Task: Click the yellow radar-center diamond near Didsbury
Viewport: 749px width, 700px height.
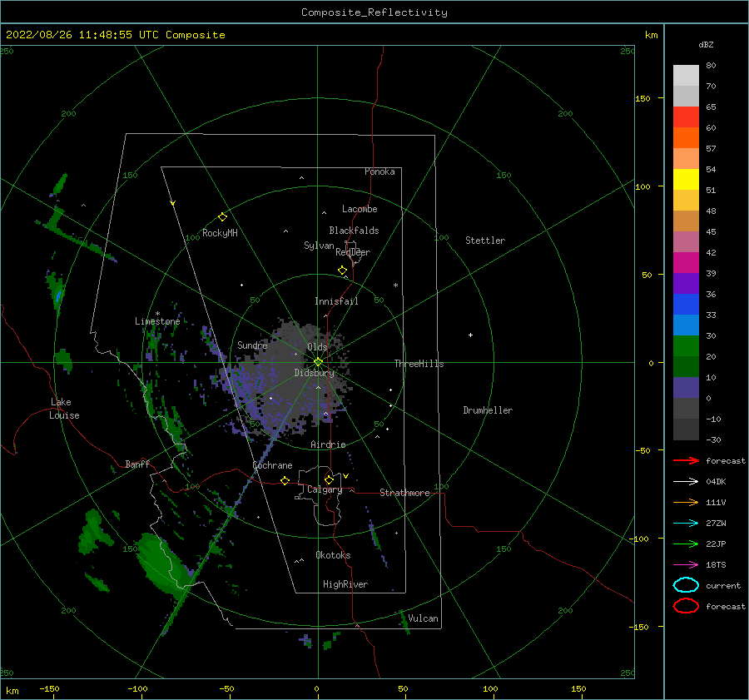Action: pyautogui.click(x=318, y=362)
